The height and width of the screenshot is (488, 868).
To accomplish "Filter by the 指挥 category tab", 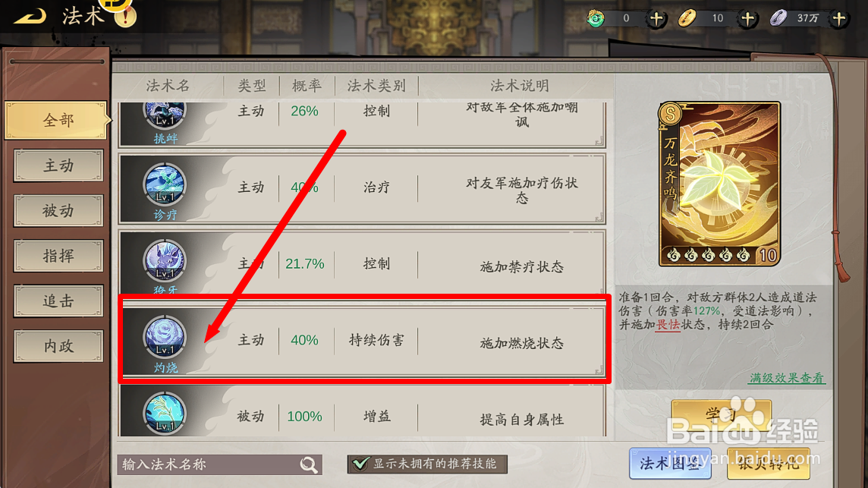I will [x=58, y=256].
